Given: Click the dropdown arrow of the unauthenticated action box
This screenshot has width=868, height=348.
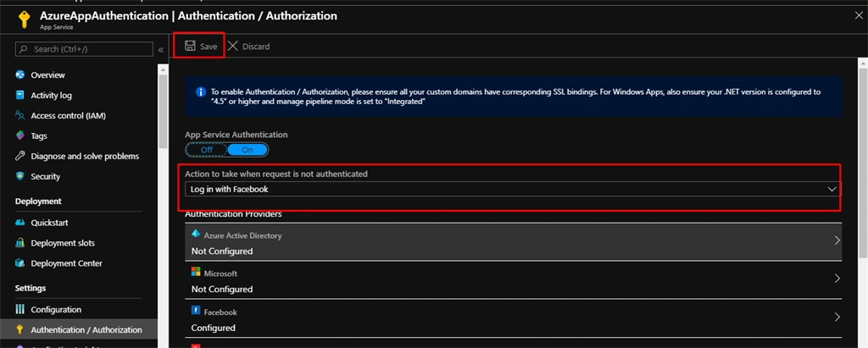Looking at the screenshot, I should [832, 189].
